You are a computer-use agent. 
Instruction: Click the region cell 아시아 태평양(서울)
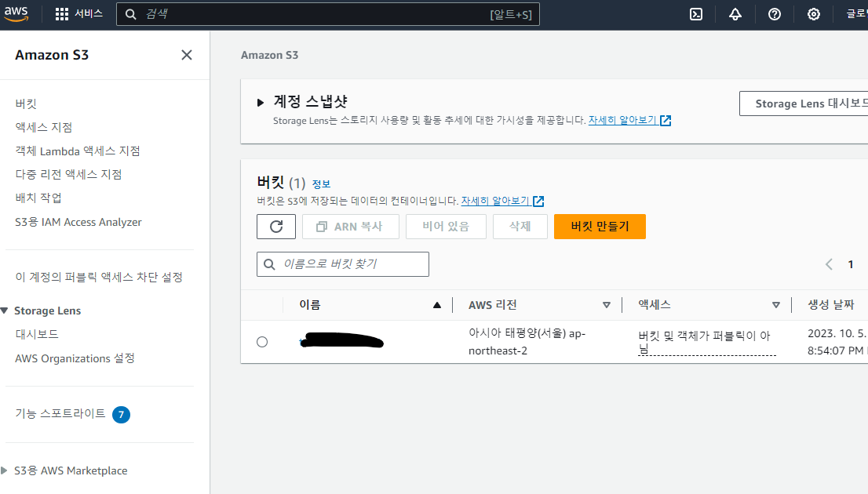click(x=527, y=342)
